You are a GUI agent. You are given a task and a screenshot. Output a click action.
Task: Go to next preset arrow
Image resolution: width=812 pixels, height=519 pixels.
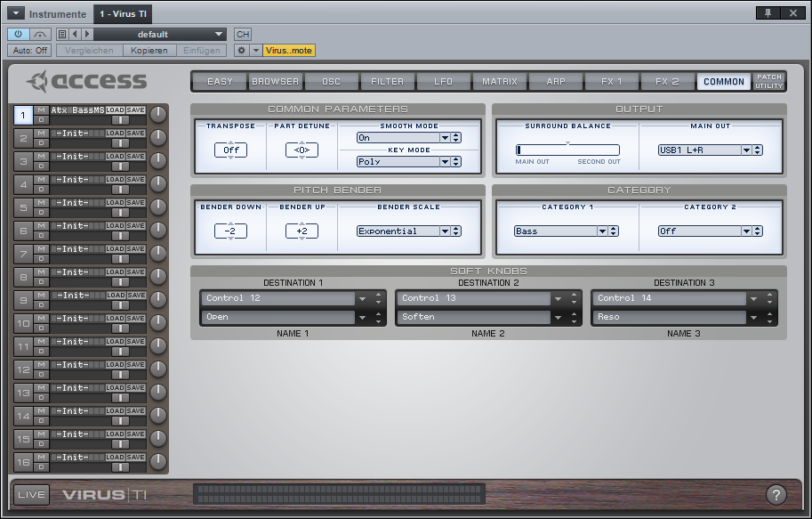click(87, 34)
